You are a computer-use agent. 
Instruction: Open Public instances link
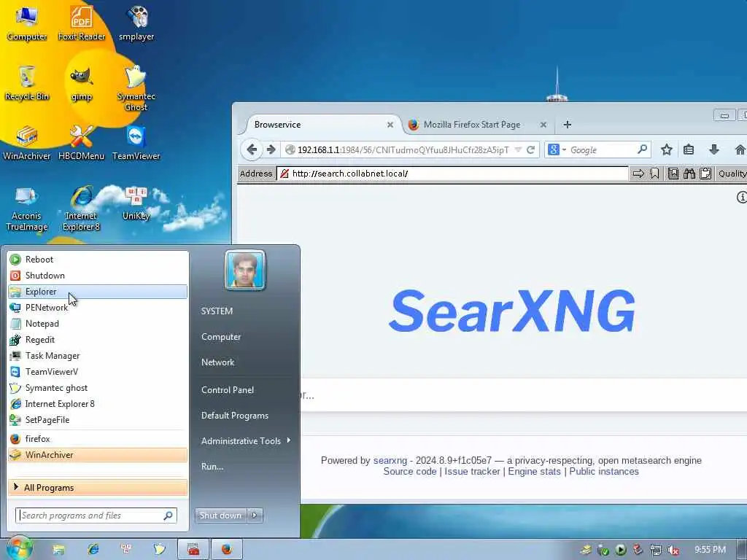(603, 472)
